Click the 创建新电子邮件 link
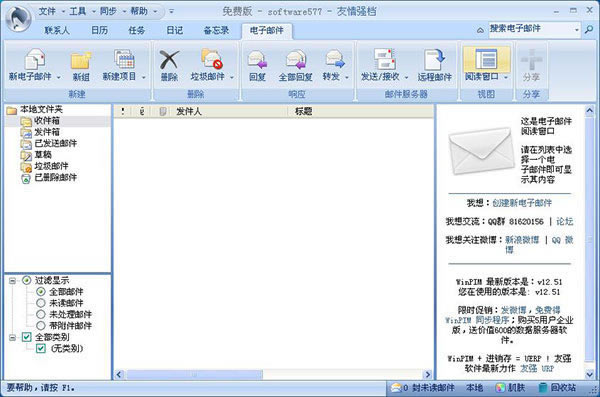 tap(522, 203)
